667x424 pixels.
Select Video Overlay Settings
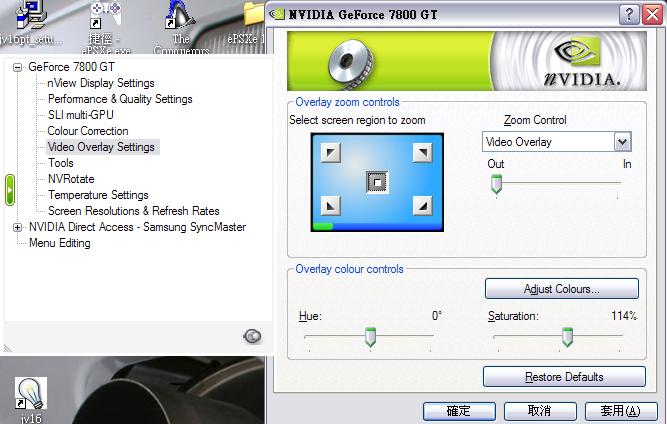[101, 147]
